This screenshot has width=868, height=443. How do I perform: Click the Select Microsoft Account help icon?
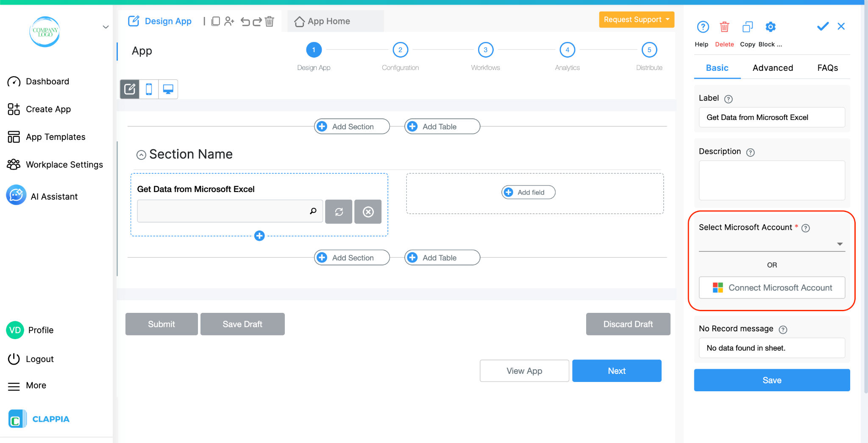pos(806,228)
